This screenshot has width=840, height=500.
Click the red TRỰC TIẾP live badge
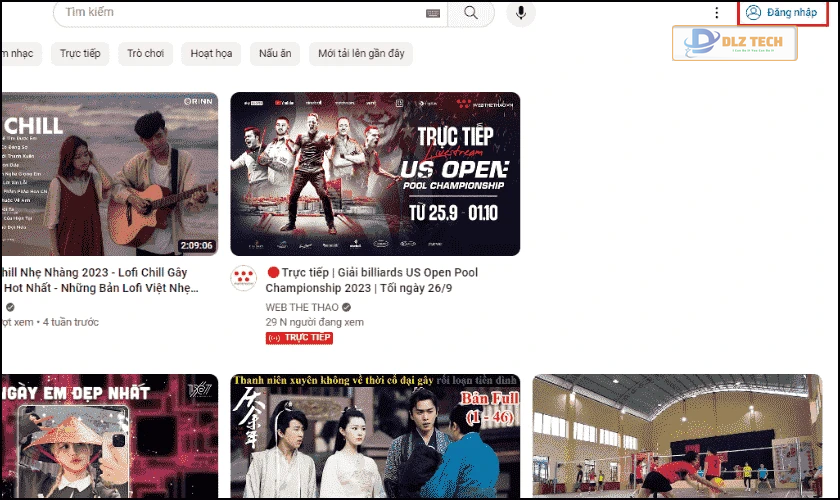299,338
